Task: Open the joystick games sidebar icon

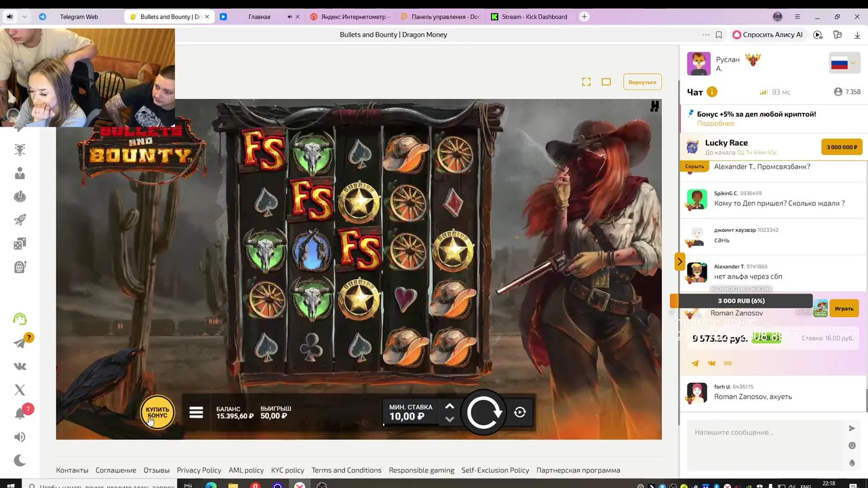Action: coord(20,197)
